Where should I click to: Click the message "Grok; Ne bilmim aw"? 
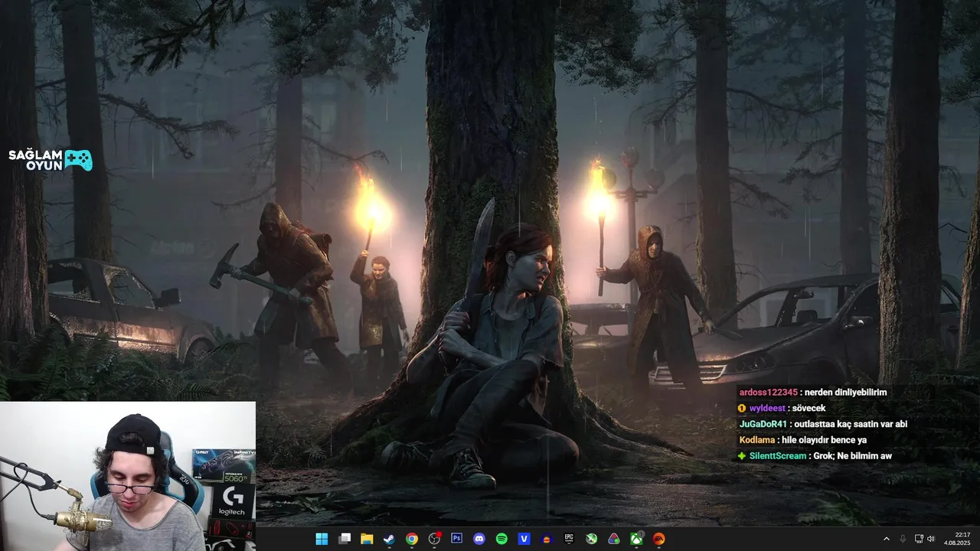[853, 456]
